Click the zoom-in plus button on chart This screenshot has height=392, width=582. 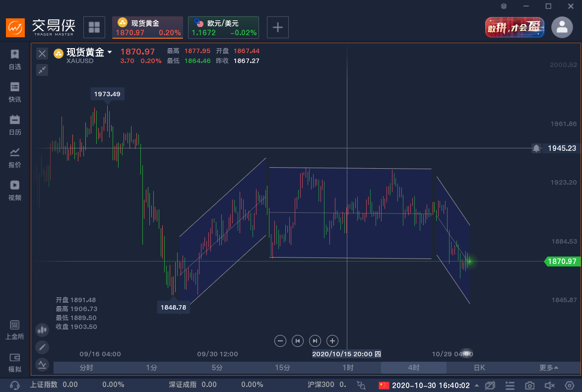(x=332, y=341)
